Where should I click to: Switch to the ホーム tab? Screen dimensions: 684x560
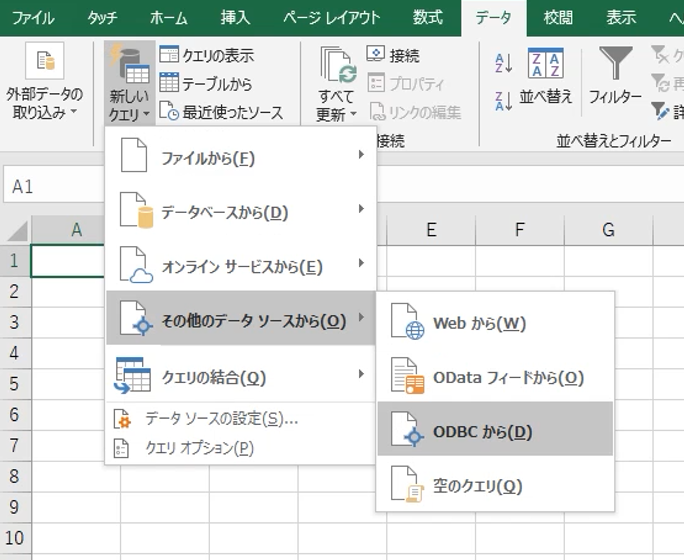169,18
